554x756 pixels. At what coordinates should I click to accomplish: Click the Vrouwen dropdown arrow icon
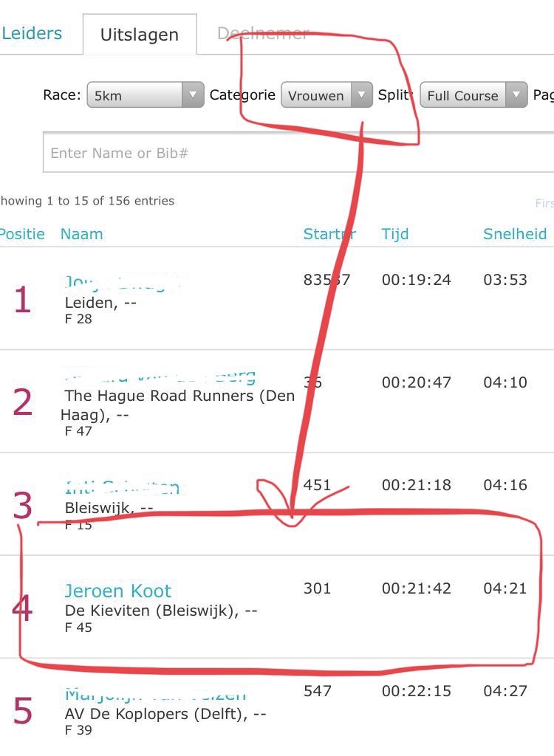pyautogui.click(x=361, y=95)
